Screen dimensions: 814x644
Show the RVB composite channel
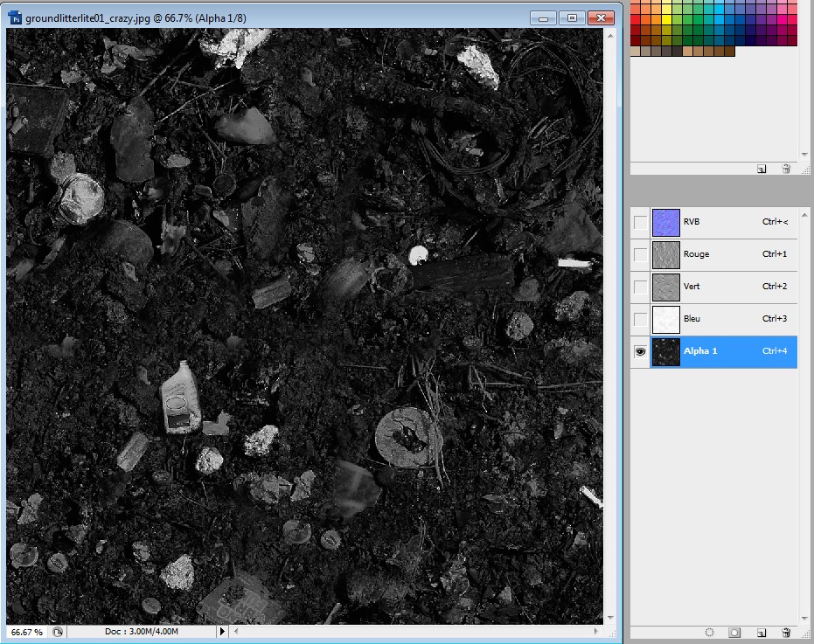pos(640,222)
